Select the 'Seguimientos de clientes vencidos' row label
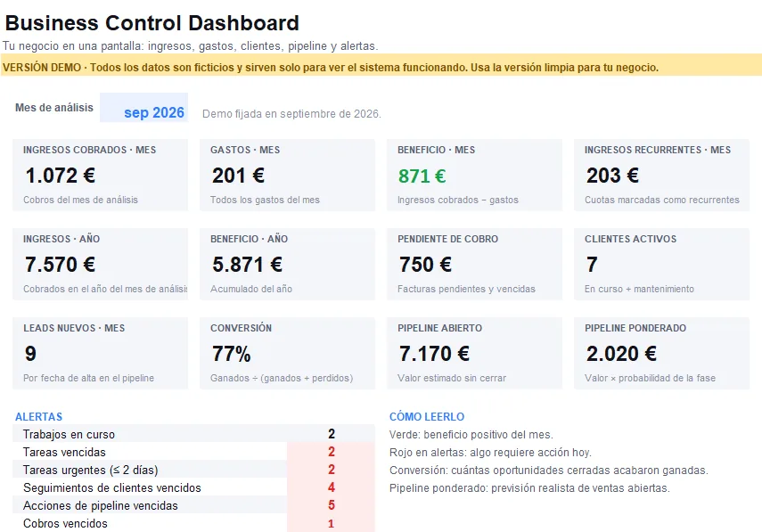The height and width of the screenshot is (532, 762). click(x=111, y=487)
